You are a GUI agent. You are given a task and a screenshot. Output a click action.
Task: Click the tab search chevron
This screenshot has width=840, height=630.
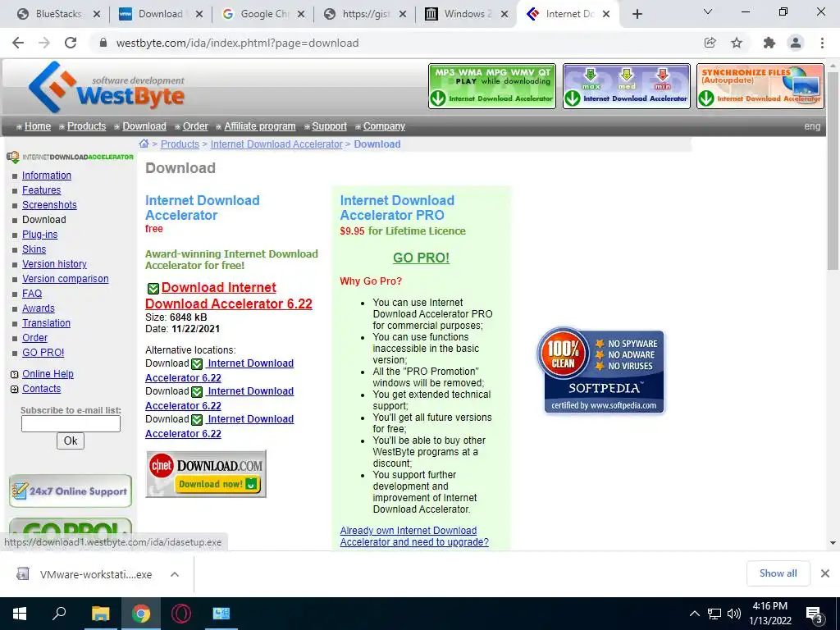pos(708,11)
